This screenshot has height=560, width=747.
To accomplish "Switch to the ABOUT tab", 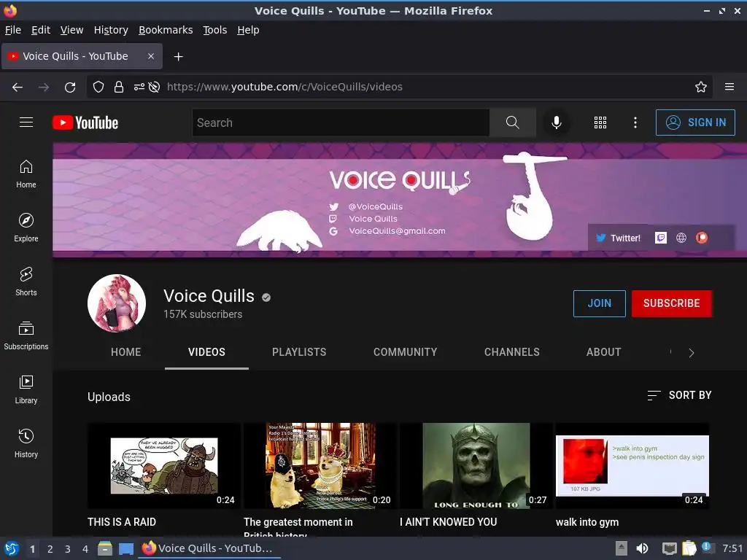I will tap(603, 352).
